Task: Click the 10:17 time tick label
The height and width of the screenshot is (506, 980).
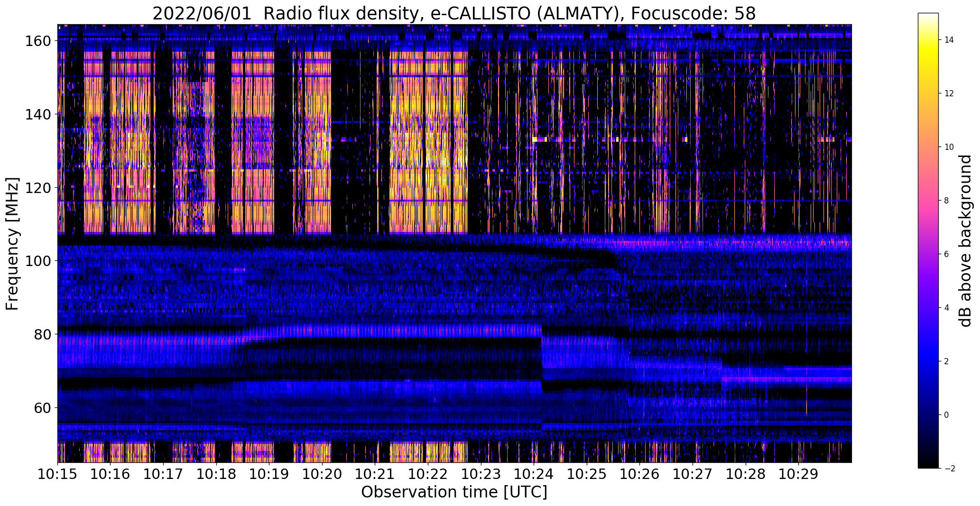Action: tap(163, 474)
